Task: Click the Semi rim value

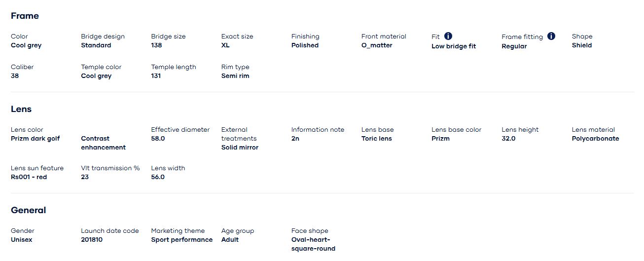Action: [x=235, y=76]
